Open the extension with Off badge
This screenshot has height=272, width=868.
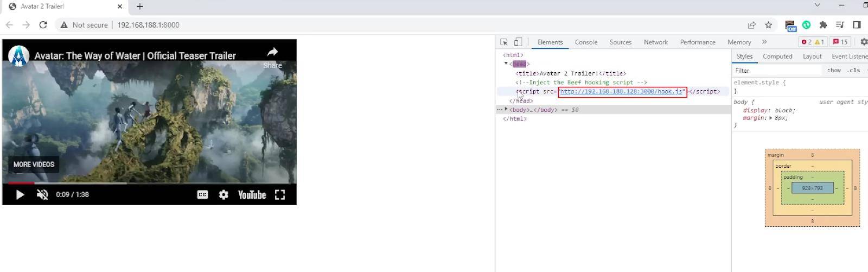click(790, 26)
